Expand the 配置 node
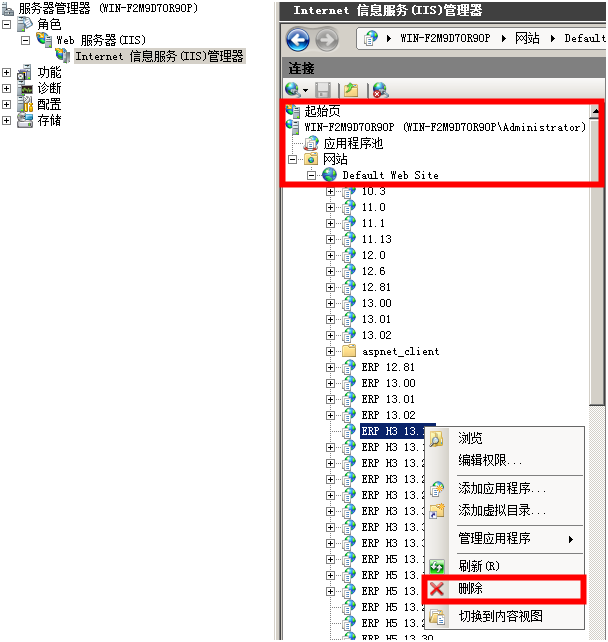Viewport: 608px width, 642px height. [6, 104]
